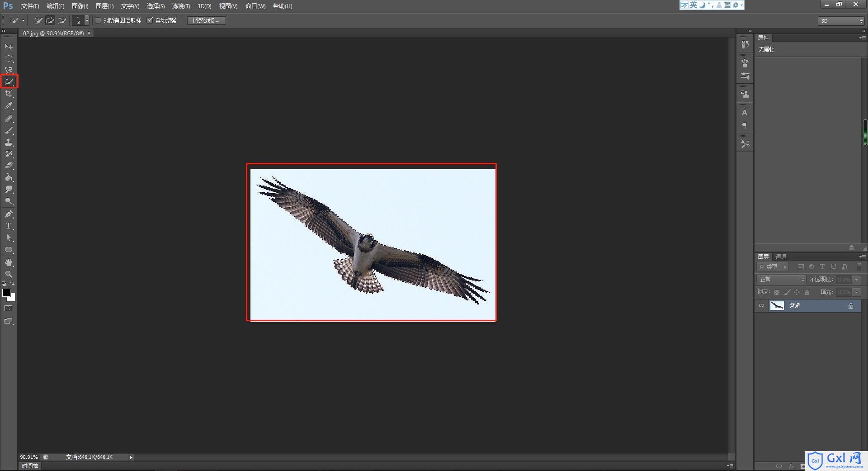
Task: Select the Dodge tool
Action: click(x=9, y=201)
